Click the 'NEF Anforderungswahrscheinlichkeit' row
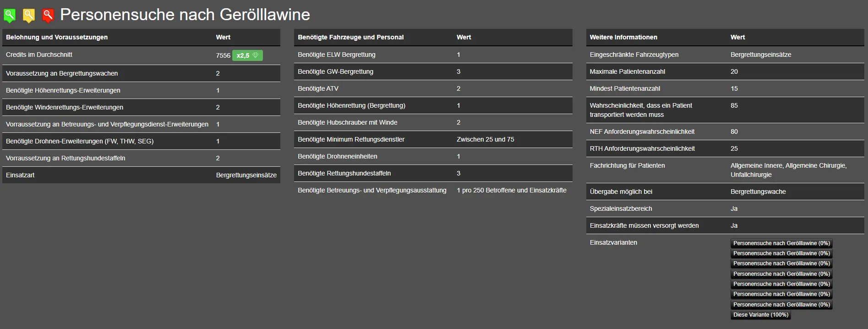This screenshot has height=329, width=868. click(642, 132)
